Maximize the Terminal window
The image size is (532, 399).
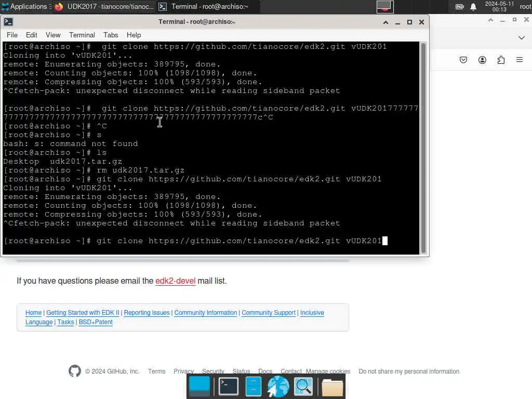tap(409, 22)
